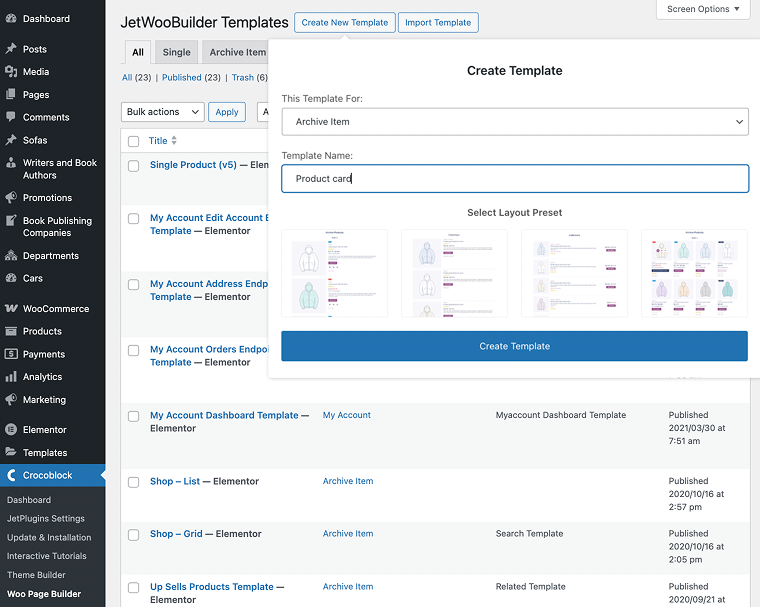Tick the Shop – Grid row checkbox

tap(133, 535)
